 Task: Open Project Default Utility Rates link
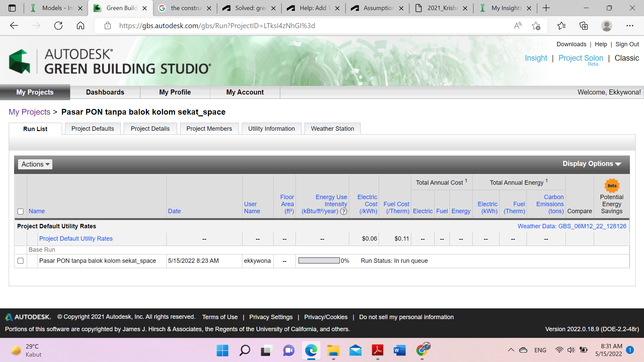76,238
